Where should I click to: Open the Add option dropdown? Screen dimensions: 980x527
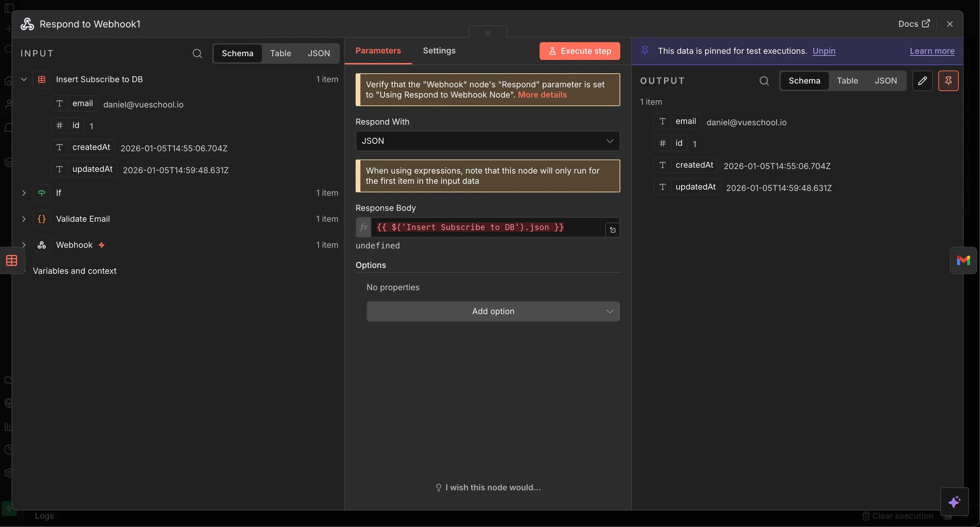[x=493, y=311]
